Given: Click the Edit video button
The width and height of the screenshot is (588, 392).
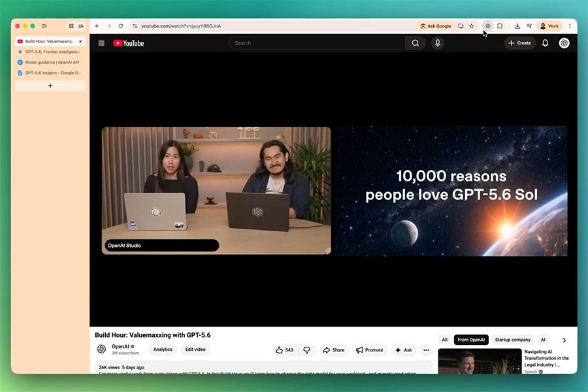Looking at the screenshot, I should [195, 350].
